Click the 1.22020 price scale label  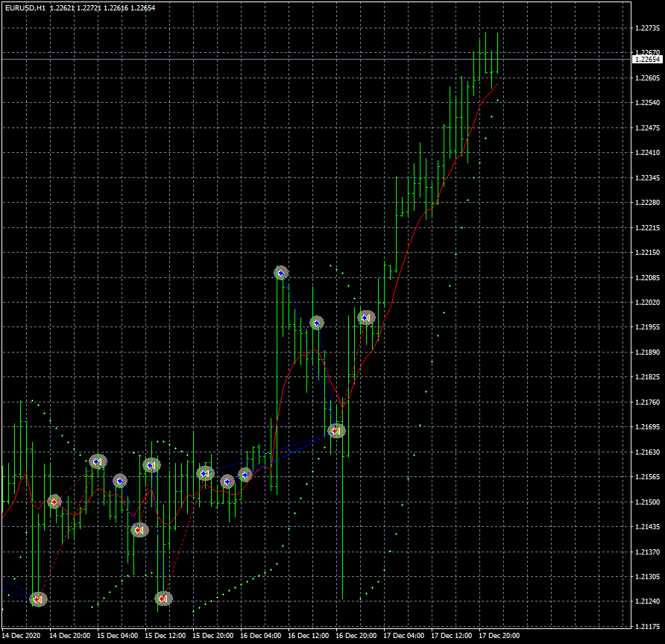(648, 303)
